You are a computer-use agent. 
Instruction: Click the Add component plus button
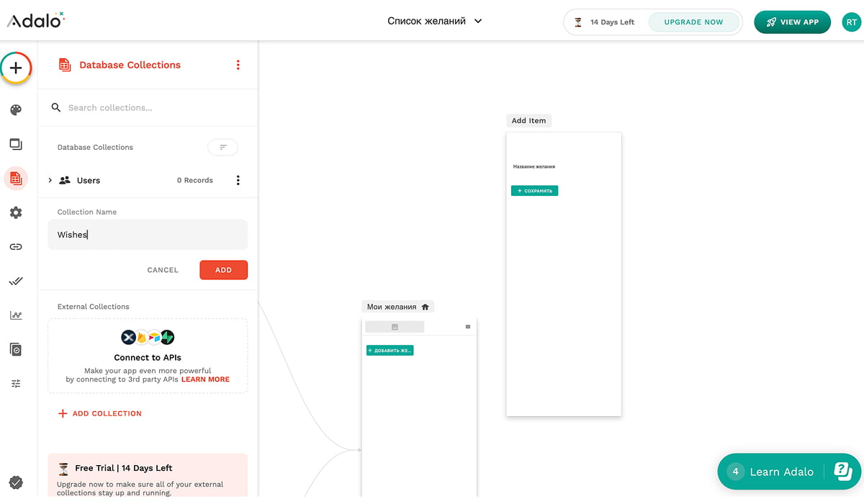pos(16,68)
